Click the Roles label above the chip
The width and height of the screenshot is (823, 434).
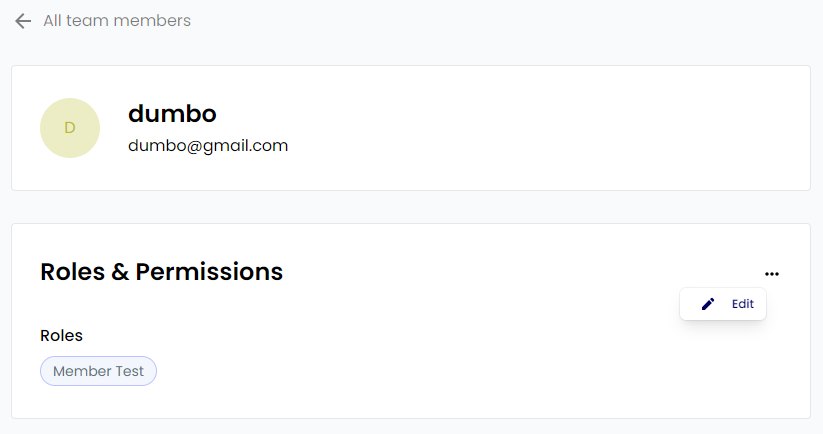point(61,335)
